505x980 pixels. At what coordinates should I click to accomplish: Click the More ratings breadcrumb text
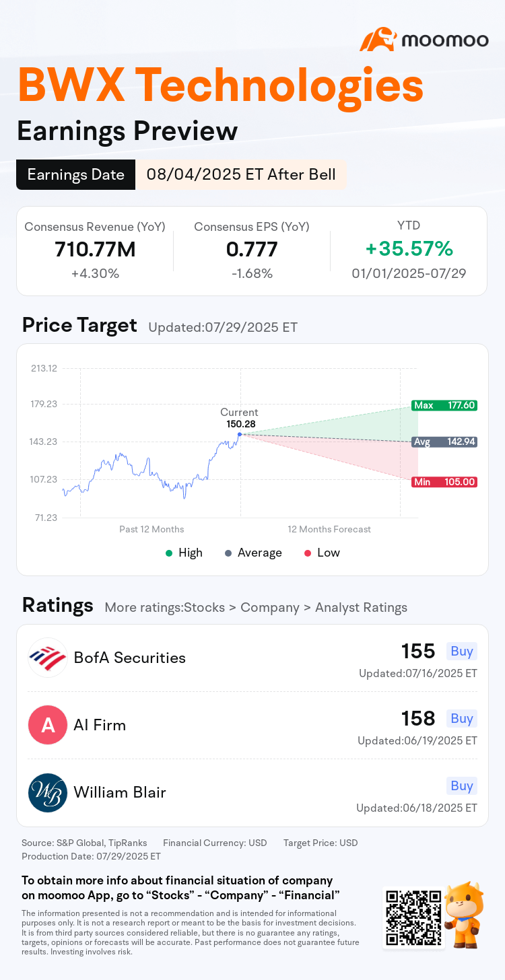pyautogui.click(x=256, y=607)
